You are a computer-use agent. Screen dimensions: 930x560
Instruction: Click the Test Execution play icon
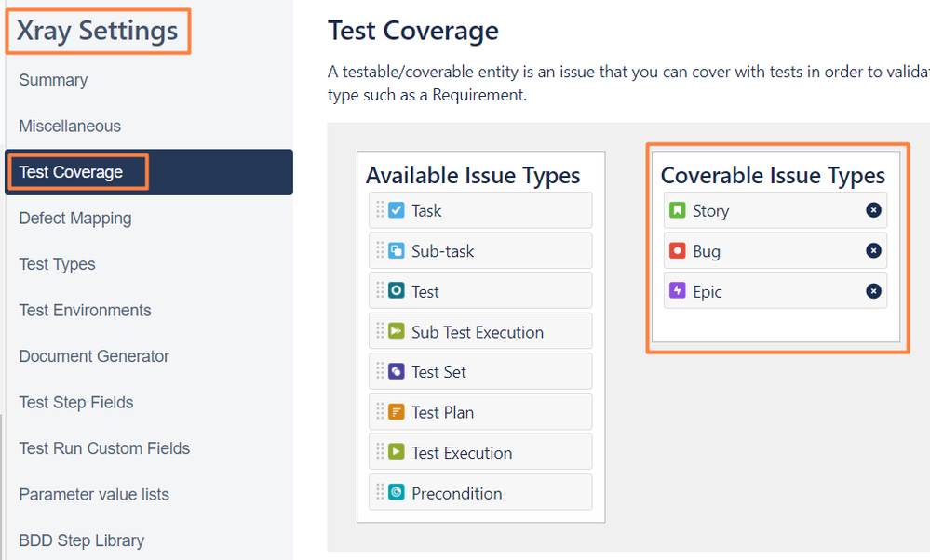click(397, 452)
